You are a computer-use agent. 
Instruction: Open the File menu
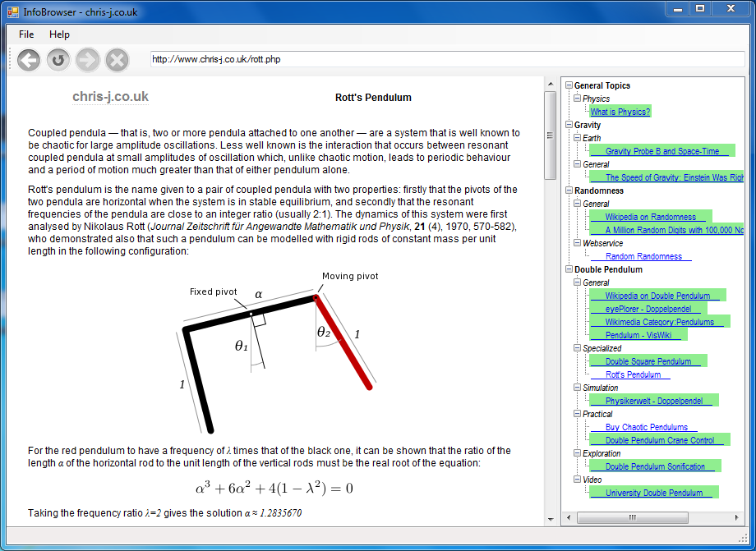(x=26, y=34)
